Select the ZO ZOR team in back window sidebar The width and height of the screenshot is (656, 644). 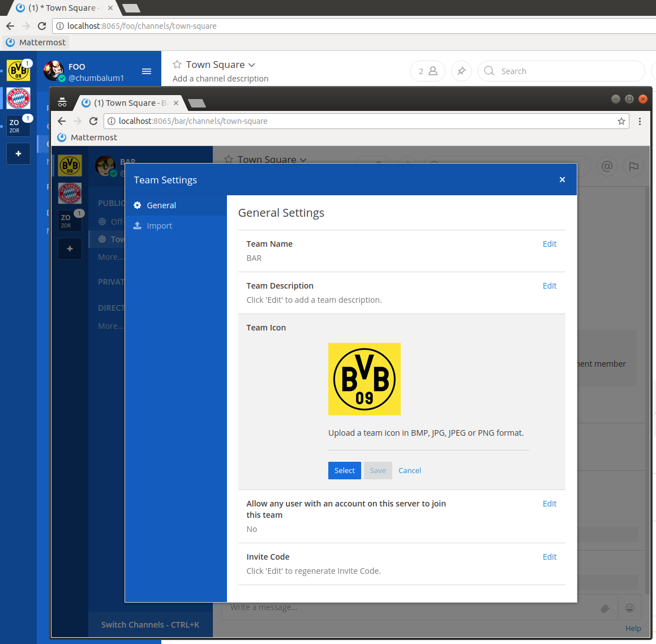point(19,126)
